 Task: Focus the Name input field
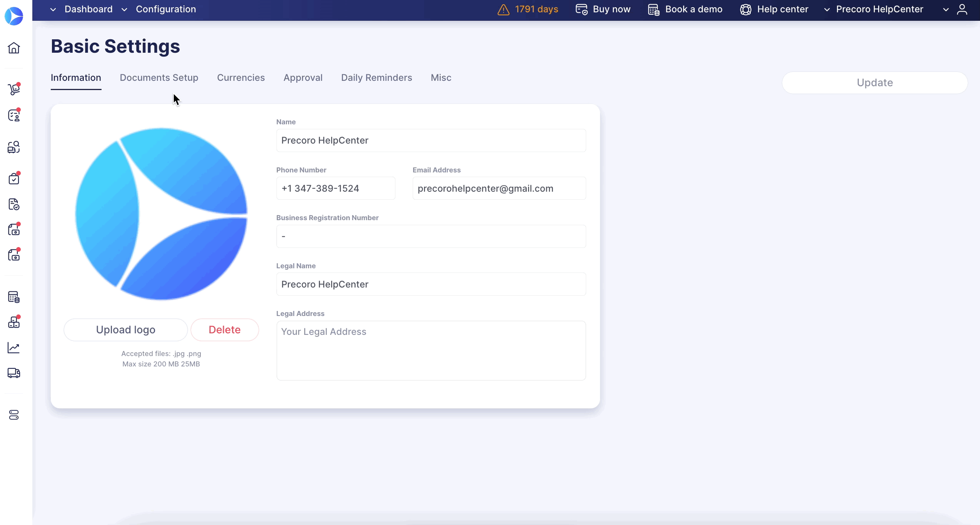(x=431, y=140)
